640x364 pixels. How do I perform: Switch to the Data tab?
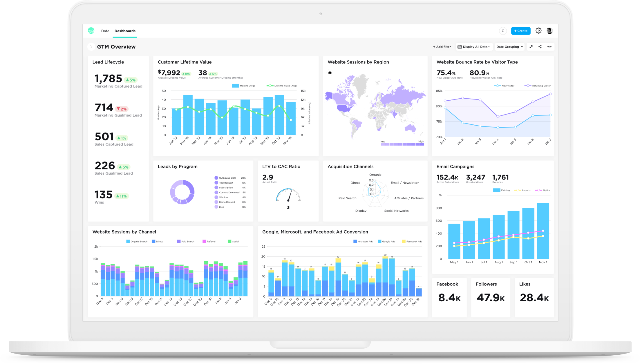click(105, 31)
